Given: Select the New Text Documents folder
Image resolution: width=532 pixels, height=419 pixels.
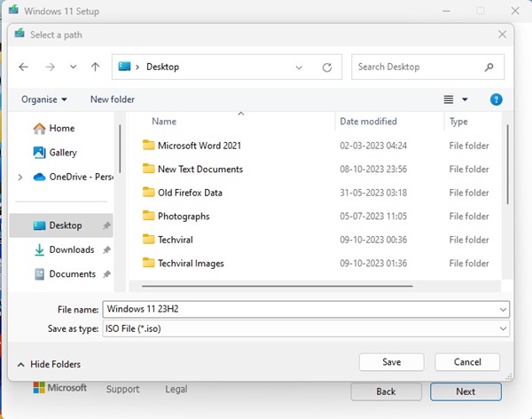Looking at the screenshot, I should click(192, 170).
